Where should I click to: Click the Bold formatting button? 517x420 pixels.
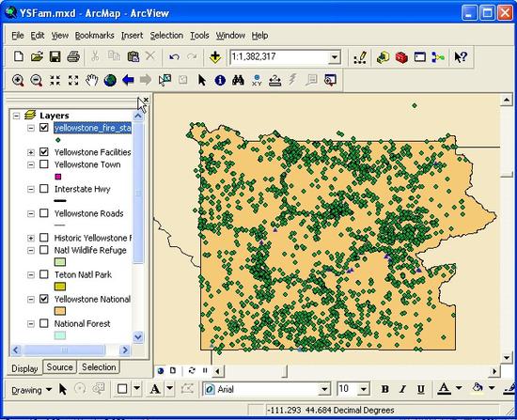(x=384, y=389)
